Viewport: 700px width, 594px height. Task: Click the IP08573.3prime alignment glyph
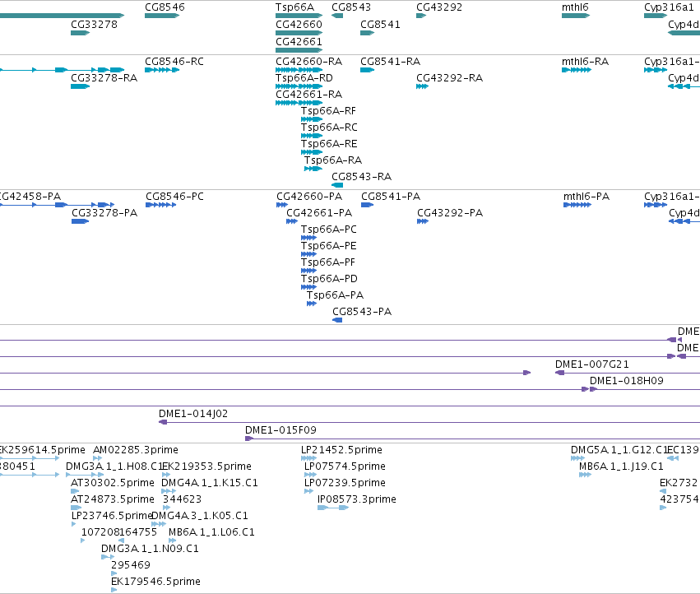pos(332,508)
